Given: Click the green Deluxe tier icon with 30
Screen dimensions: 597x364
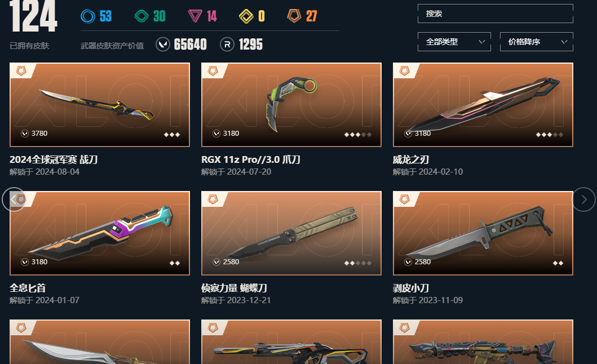Looking at the screenshot, I should [x=141, y=16].
